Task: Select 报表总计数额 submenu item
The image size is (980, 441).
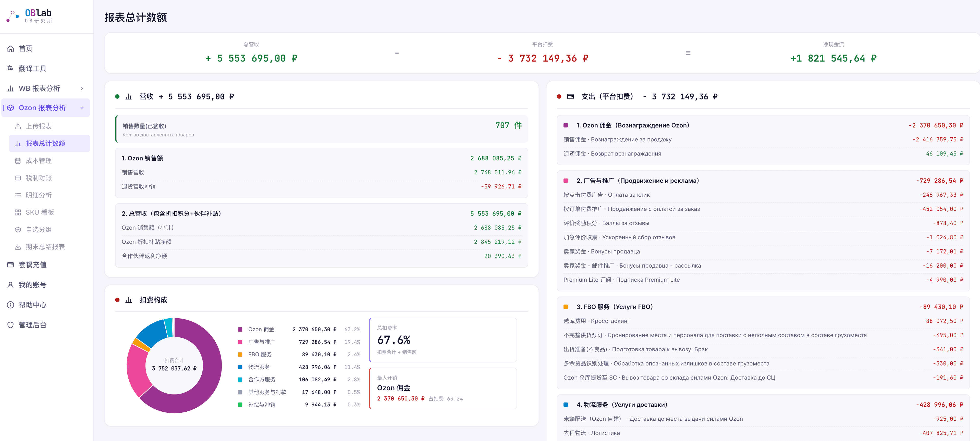Action: point(50,144)
